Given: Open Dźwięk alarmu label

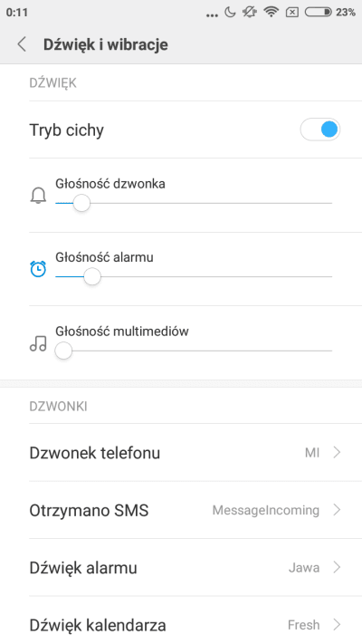Looking at the screenshot, I should pyautogui.click(x=83, y=568).
